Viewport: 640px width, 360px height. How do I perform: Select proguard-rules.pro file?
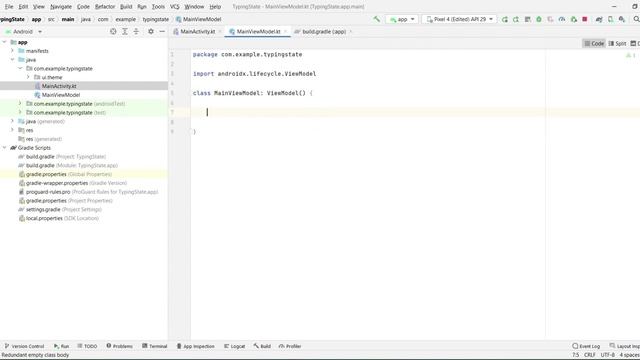pyautogui.click(x=88, y=192)
